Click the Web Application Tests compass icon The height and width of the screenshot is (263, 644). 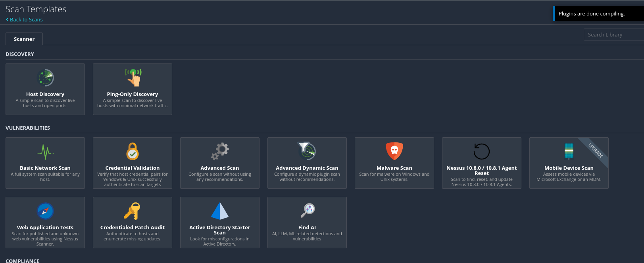pos(45,211)
